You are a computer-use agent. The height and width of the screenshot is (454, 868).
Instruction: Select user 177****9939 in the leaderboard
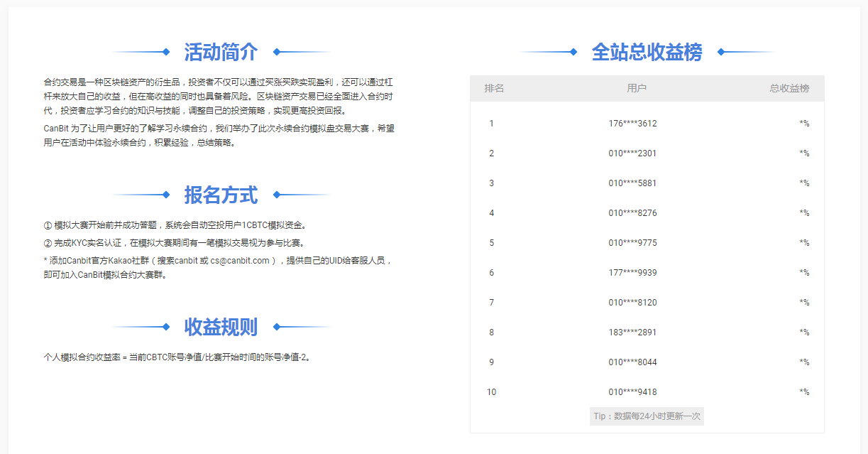click(x=632, y=273)
